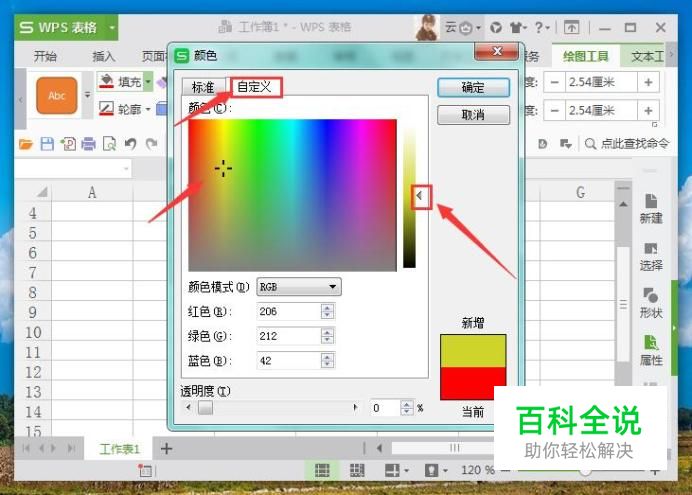Click the reading mode icon in status bar

coord(391,470)
